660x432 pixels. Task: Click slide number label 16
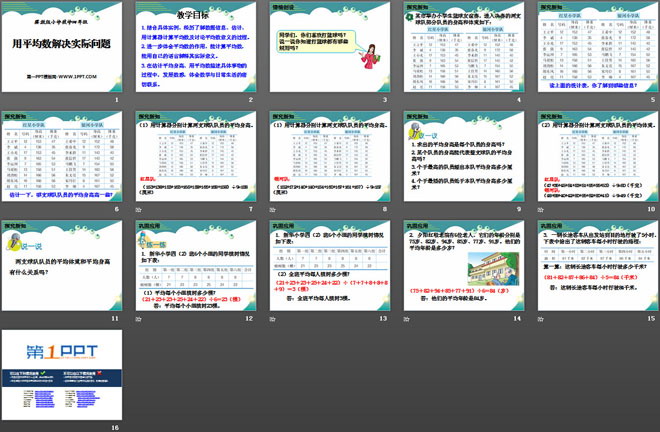pos(115,428)
